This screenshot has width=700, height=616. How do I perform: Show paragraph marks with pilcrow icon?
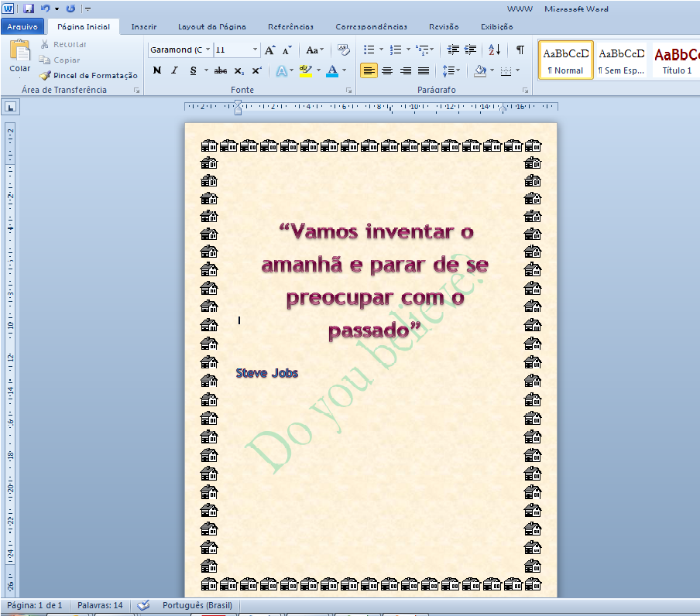click(x=520, y=50)
